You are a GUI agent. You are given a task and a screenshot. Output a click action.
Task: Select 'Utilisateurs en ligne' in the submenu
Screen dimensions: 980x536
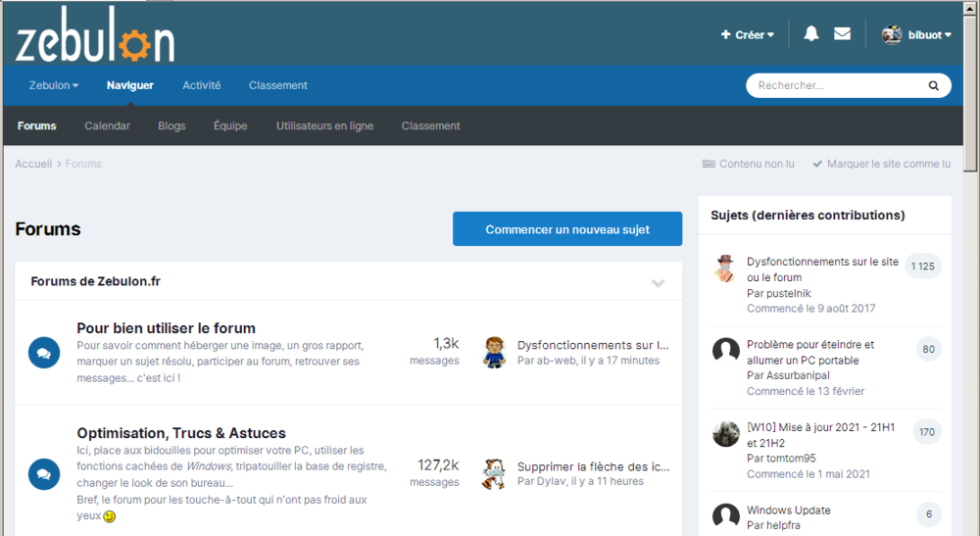coord(324,126)
